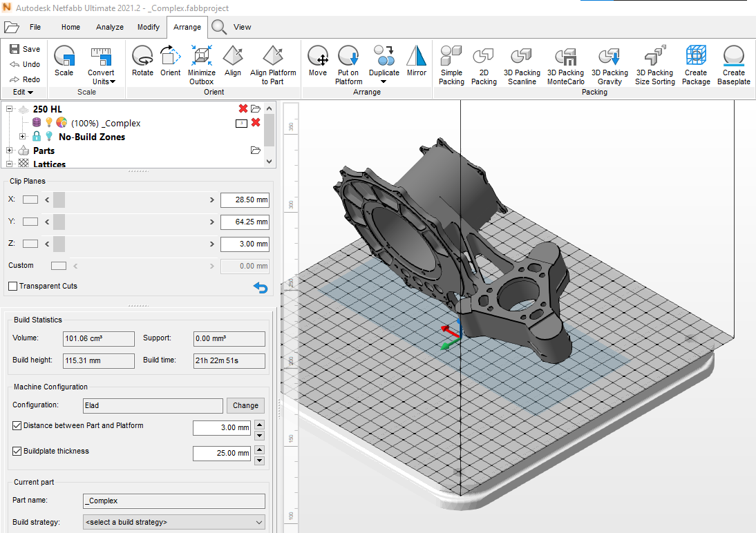The height and width of the screenshot is (533, 756).
Task: Apply Put on Platform
Action: 348,66
